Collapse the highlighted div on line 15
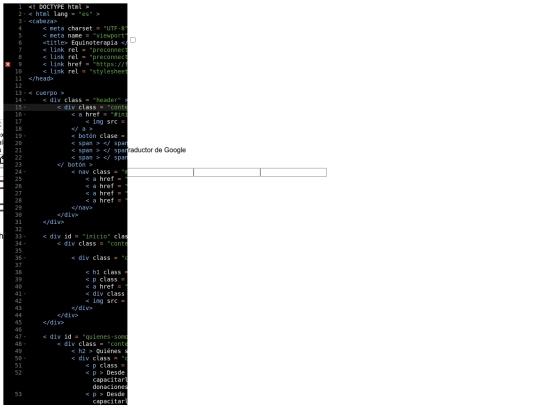Image resolution: width=540 pixels, height=405 pixels. pyautogui.click(x=25, y=107)
